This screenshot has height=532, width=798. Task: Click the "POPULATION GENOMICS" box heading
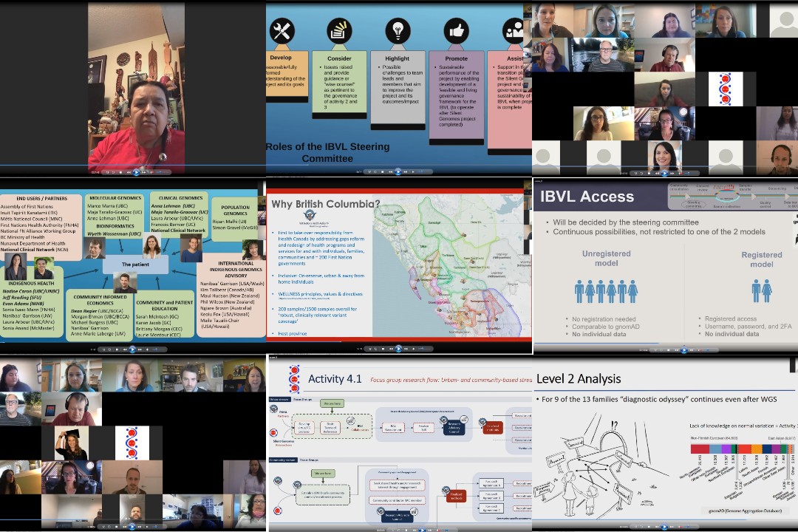coord(235,211)
